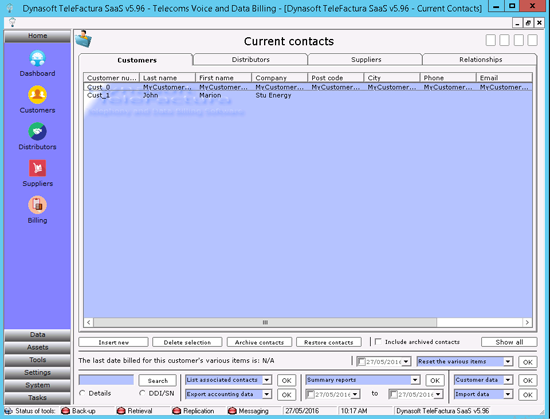The height and width of the screenshot is (419, 550).
Task: Expand the Reset the various items dropdown
Action: 508,361
